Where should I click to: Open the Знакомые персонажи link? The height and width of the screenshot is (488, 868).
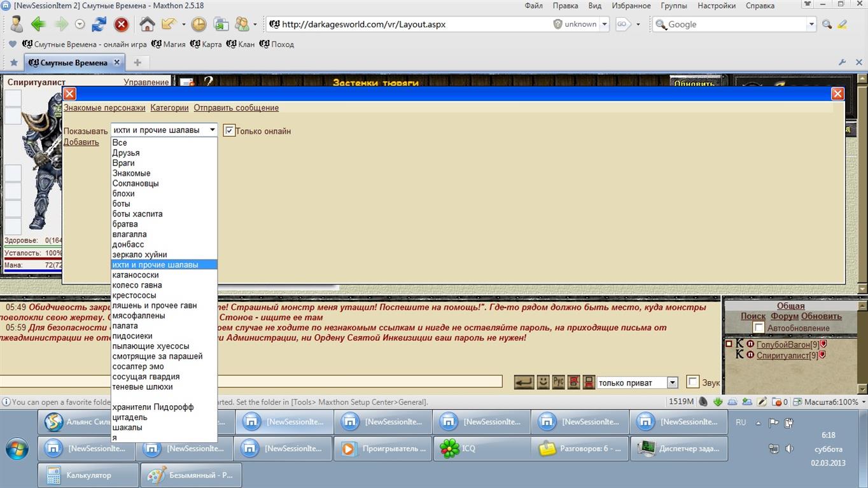click(x=104, y=108)
